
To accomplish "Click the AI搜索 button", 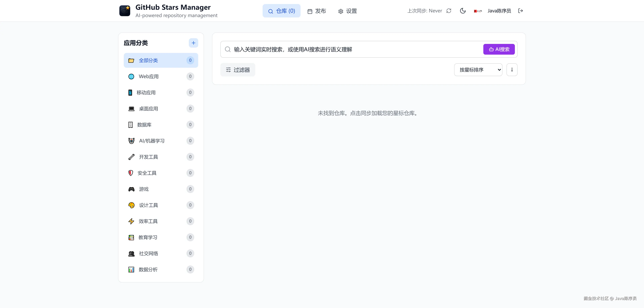I will pos(499,49).
